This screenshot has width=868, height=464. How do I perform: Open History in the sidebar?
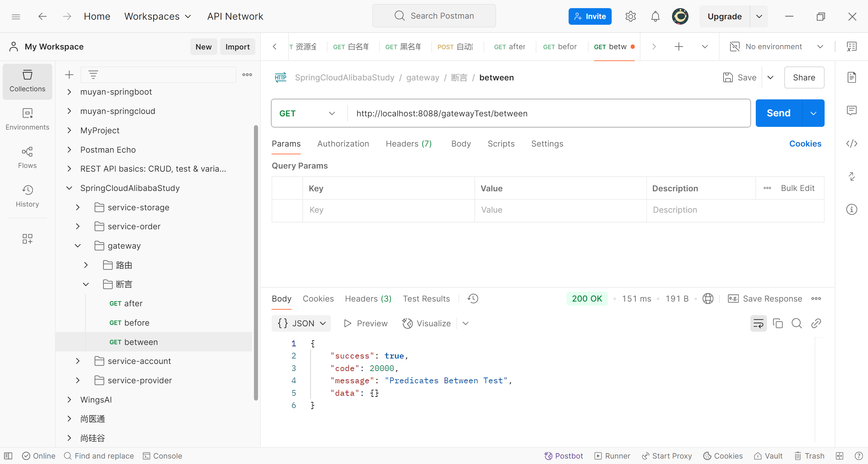tap(27, 196)
